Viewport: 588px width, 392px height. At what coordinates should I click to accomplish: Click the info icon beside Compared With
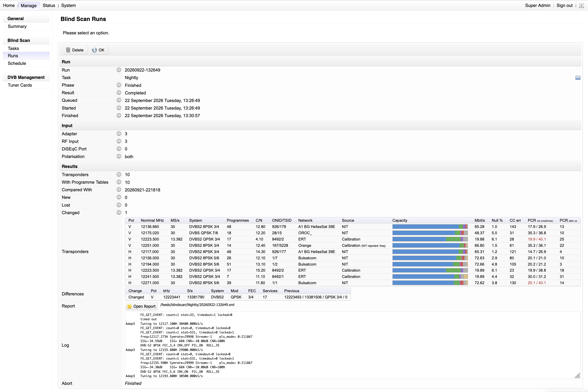(119, 190)
